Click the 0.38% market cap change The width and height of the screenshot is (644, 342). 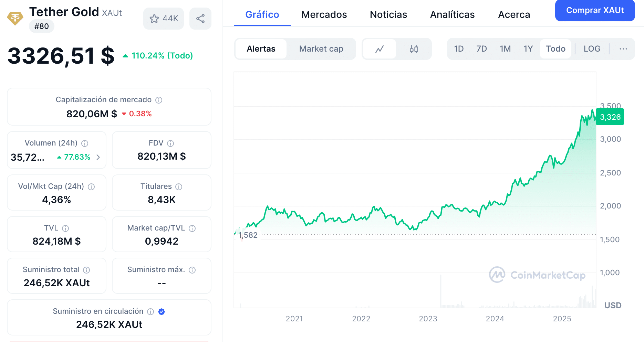tap(137, 114)
